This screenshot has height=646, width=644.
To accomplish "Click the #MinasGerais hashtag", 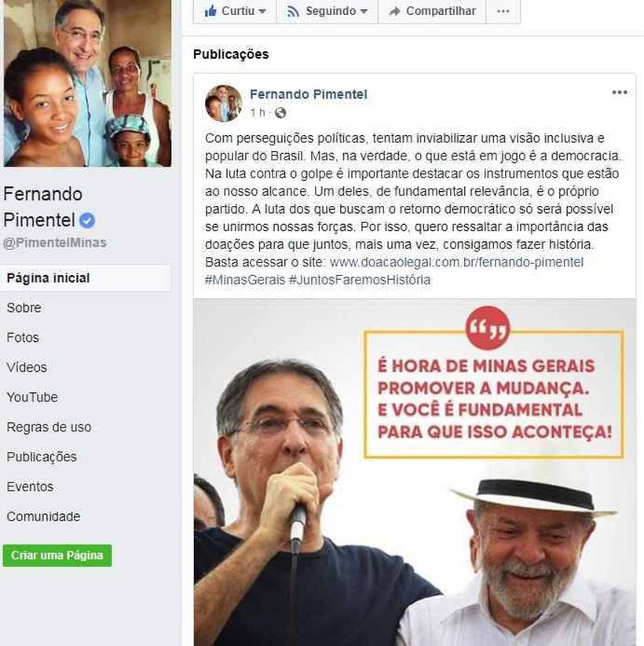I will (245, 280).
